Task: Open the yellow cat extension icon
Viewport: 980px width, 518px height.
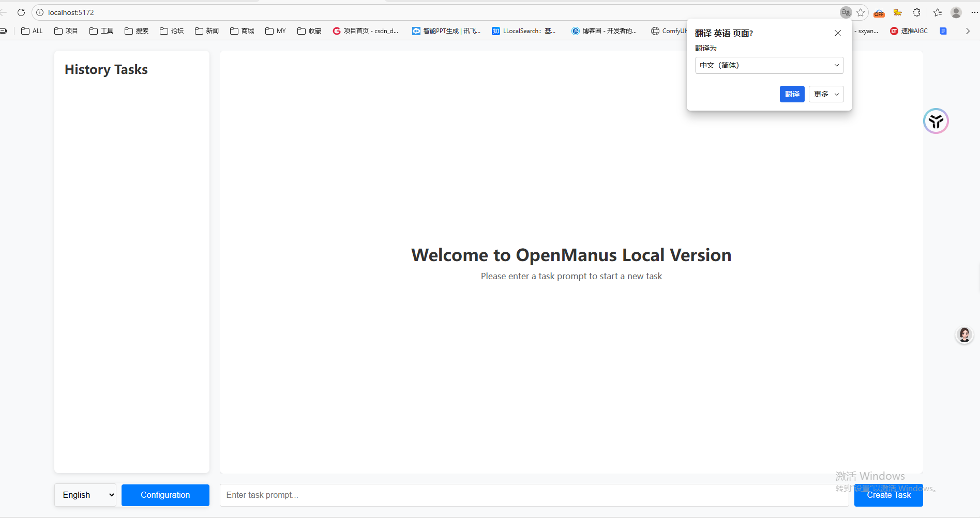Action: (898, 12)
